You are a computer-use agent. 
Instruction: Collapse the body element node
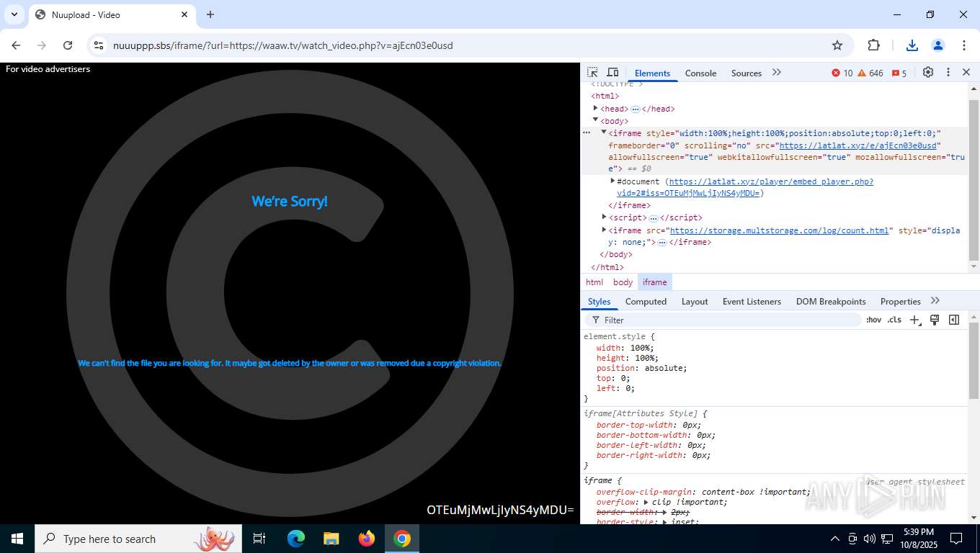point(596,120)
